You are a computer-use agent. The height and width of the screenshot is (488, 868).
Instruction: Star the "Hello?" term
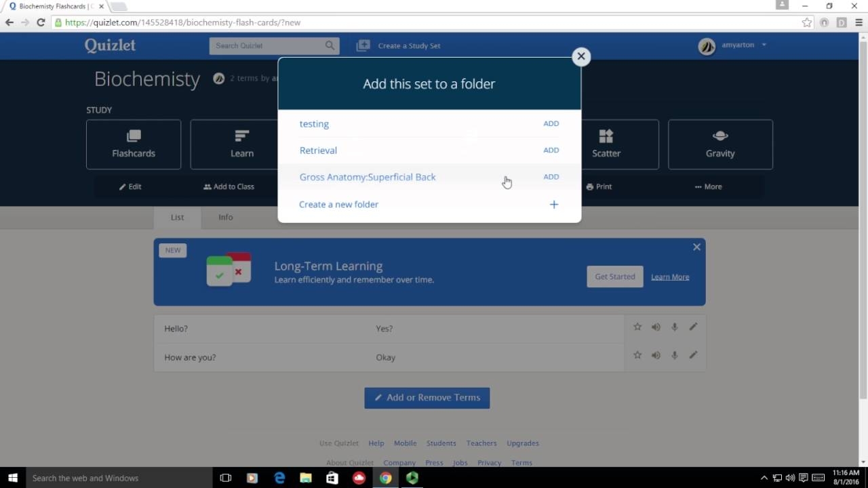click(x=637, y=327)
